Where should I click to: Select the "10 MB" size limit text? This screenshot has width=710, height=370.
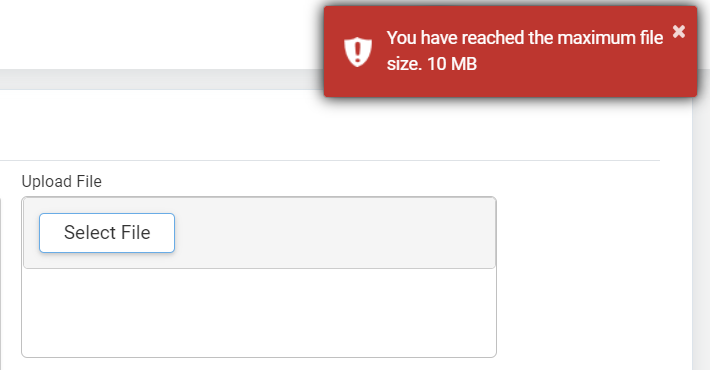coord(452,64)
